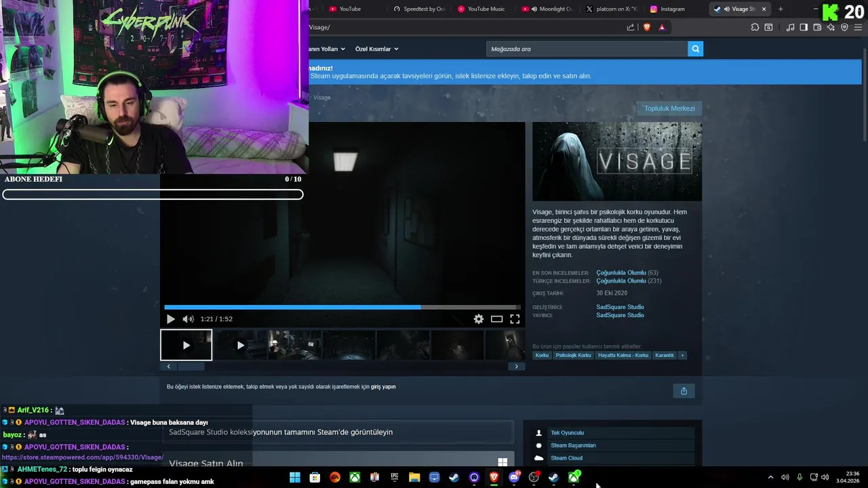The width and height of the screenshot is (868, 488).
Task: Open video player settings gear
Action: pos(479,319)
